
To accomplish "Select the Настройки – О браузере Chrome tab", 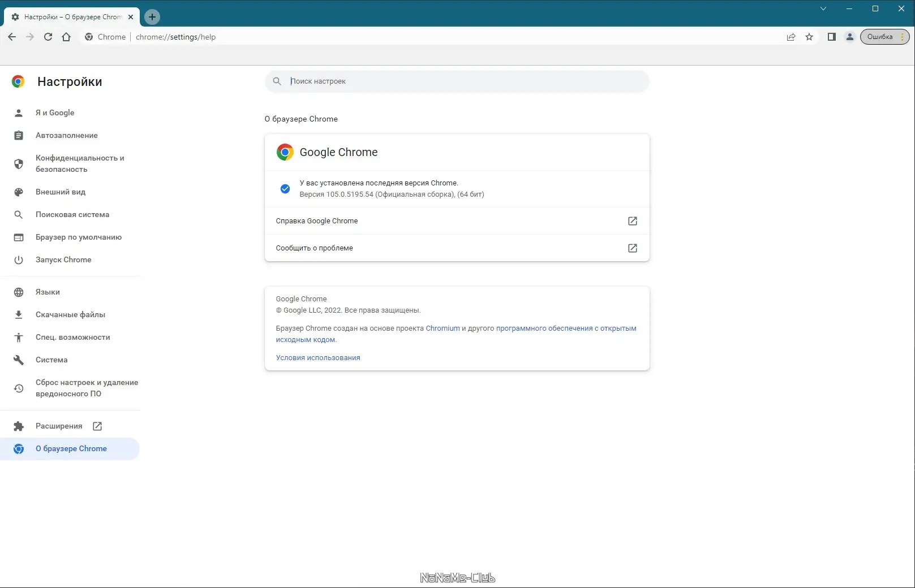I will [x=72, y=17].
